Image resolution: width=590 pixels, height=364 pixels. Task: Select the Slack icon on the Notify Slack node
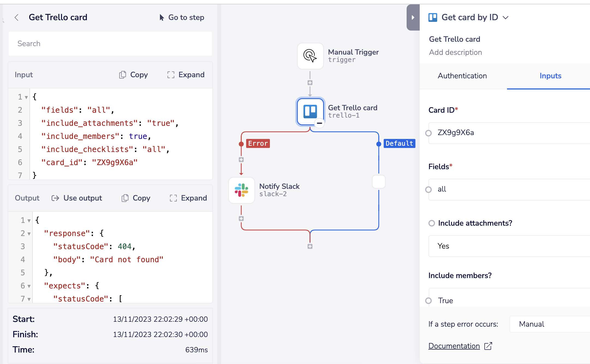(241, 190)
